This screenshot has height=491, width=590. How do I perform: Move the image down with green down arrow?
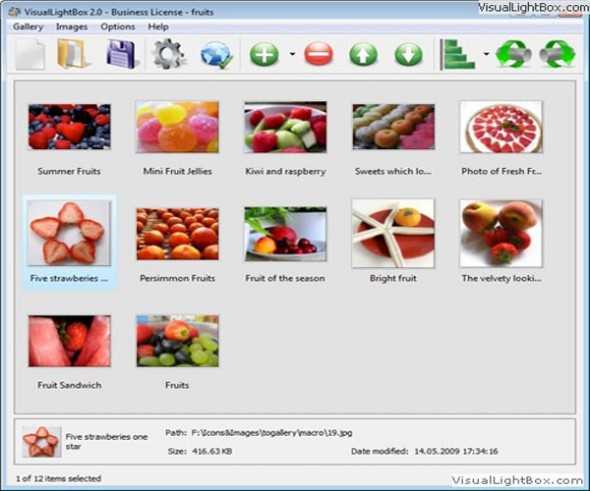[x=408, y=55]
